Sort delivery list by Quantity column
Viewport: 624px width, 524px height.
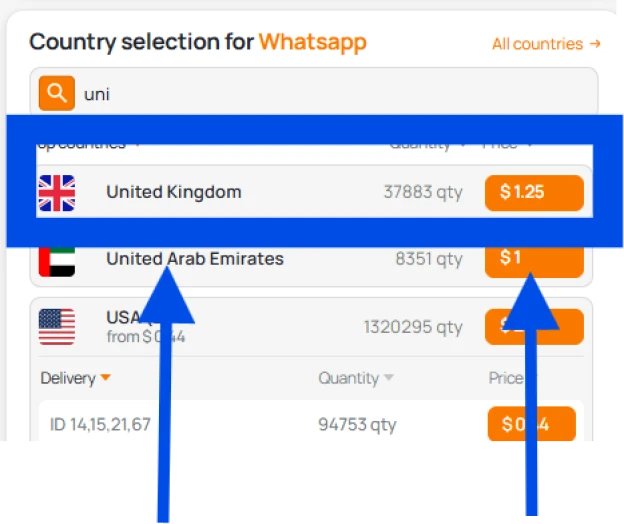click(355, 378)
